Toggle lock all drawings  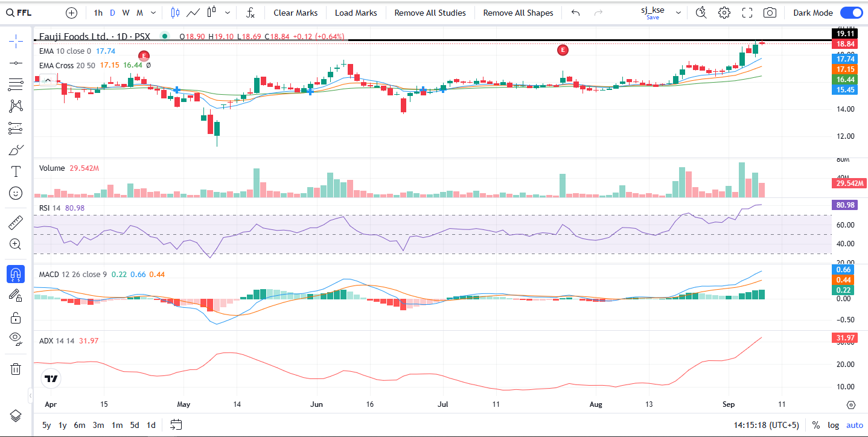coord(16,317)
